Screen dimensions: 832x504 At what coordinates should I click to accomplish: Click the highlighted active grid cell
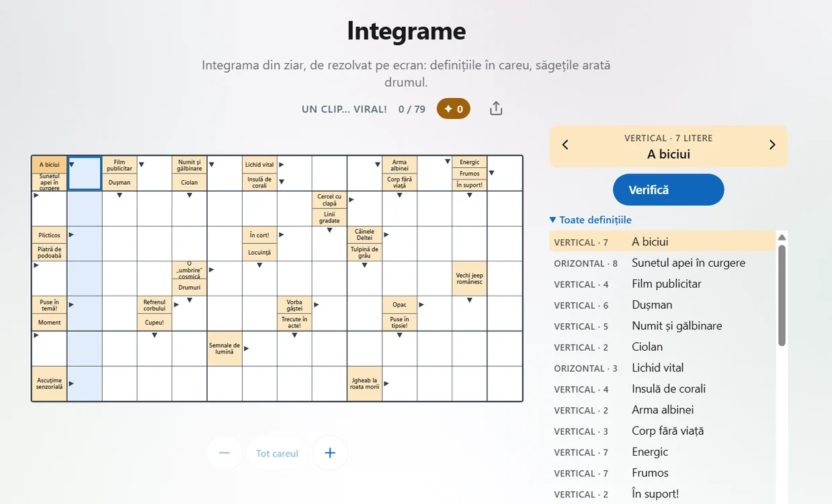pyautogui.click(x=85, y=173)
